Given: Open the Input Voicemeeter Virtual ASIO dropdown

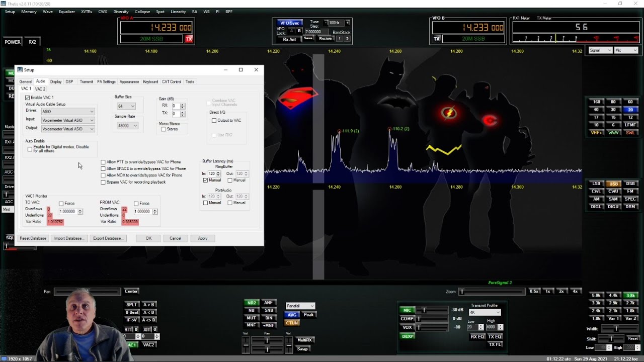Looking at the screenshot, I should pos(68,120).
